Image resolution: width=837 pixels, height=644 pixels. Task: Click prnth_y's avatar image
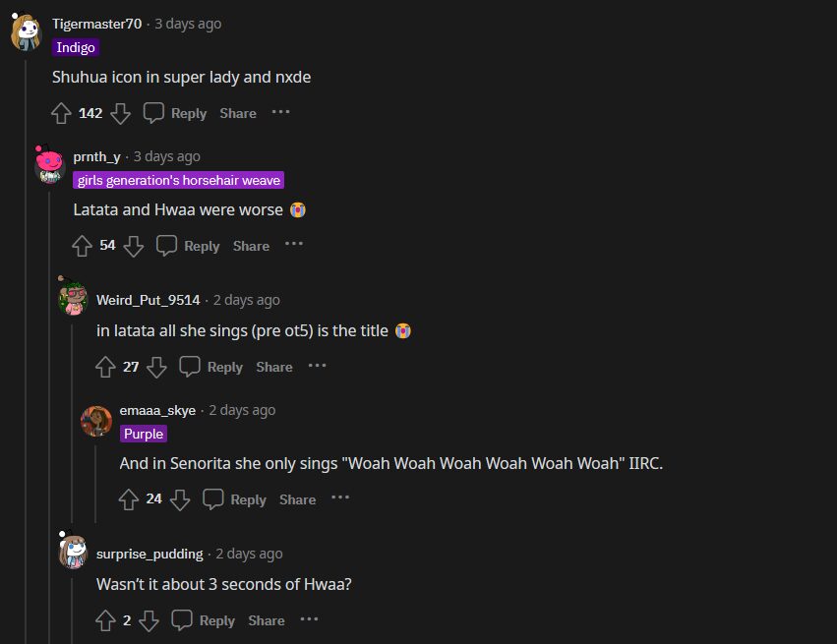(49, 165)
